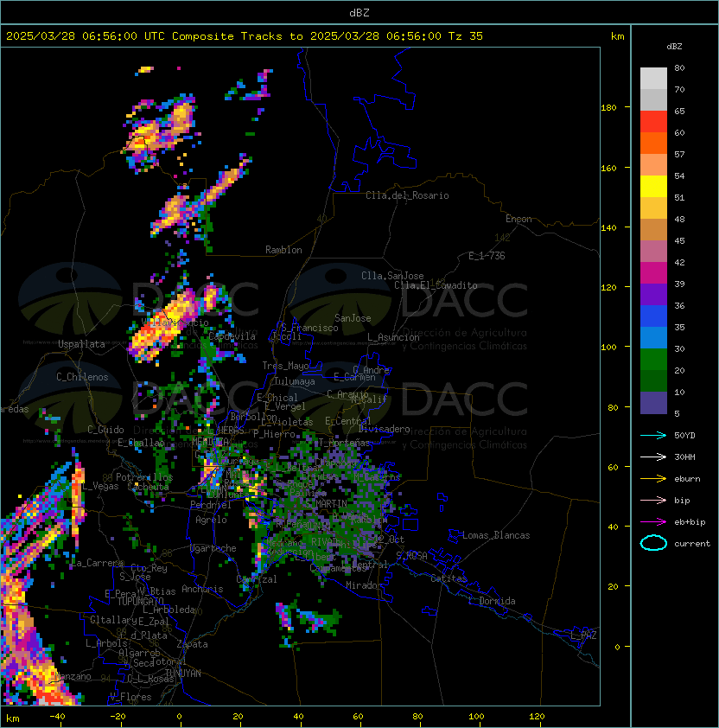Viewport: 719px width, 728px height.
Task: Click the 'Perdriel' place label
Action: coord(211,505)
